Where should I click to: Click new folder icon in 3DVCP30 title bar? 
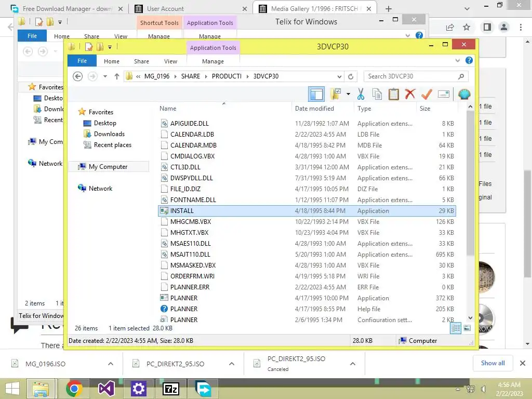click(x=100, y=47)
